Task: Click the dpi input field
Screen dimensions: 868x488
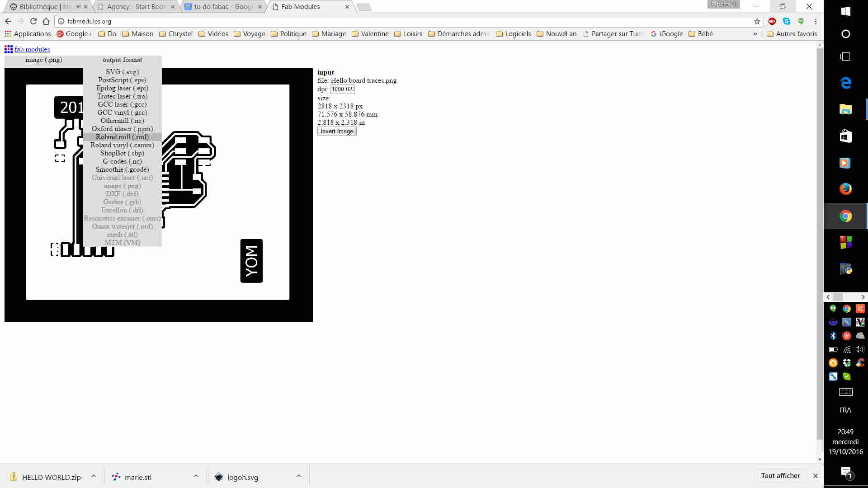Action: click(x=343, y=89)
